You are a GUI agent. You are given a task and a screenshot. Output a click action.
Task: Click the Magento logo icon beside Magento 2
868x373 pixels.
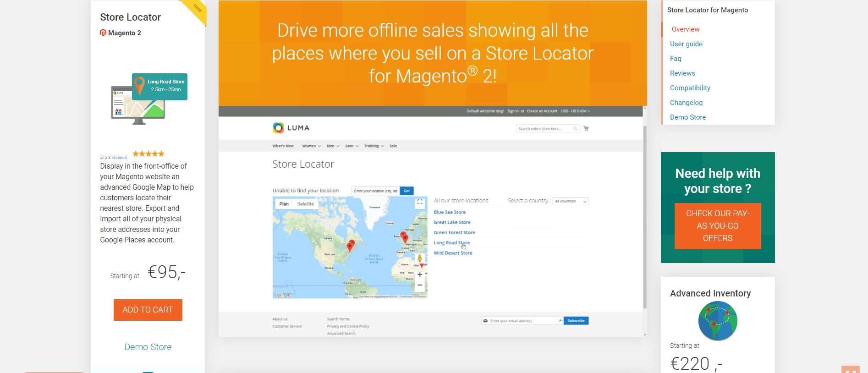coord(103,33)
